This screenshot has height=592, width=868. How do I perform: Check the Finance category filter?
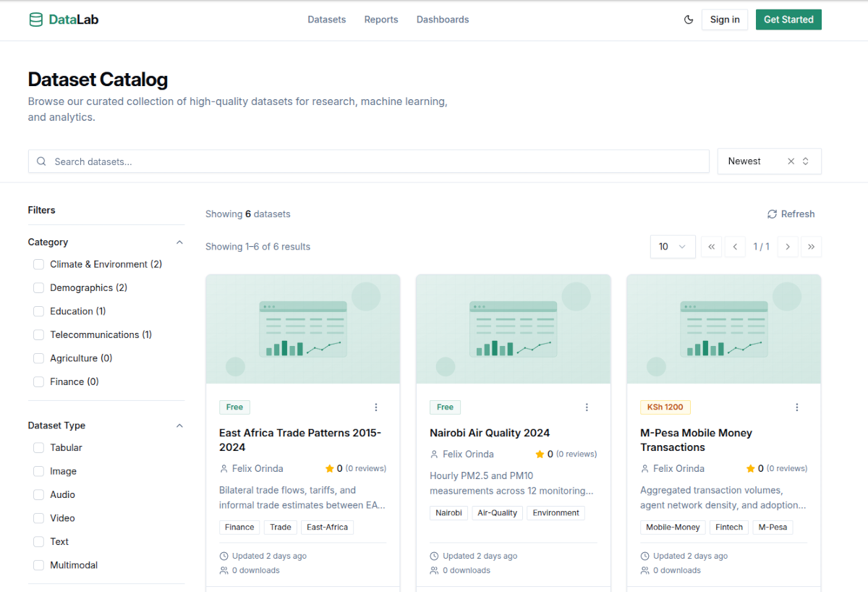coord(39,382)
